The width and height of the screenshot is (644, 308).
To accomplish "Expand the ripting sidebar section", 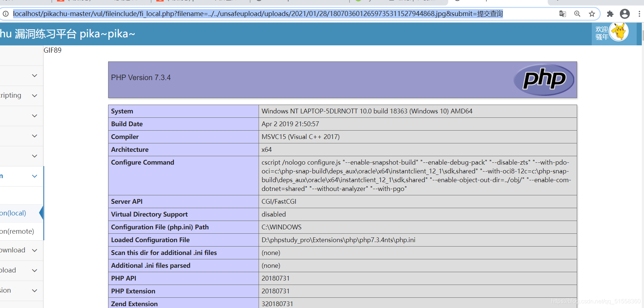I will [35, 96].
